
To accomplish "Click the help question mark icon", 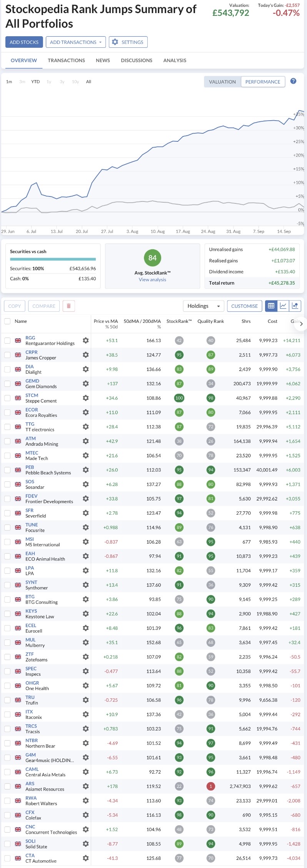I will [293, 81].
